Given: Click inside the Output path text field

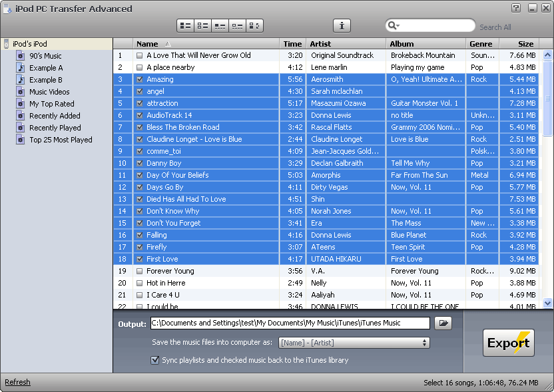Looking at the screenshot, I should (290, 323).
